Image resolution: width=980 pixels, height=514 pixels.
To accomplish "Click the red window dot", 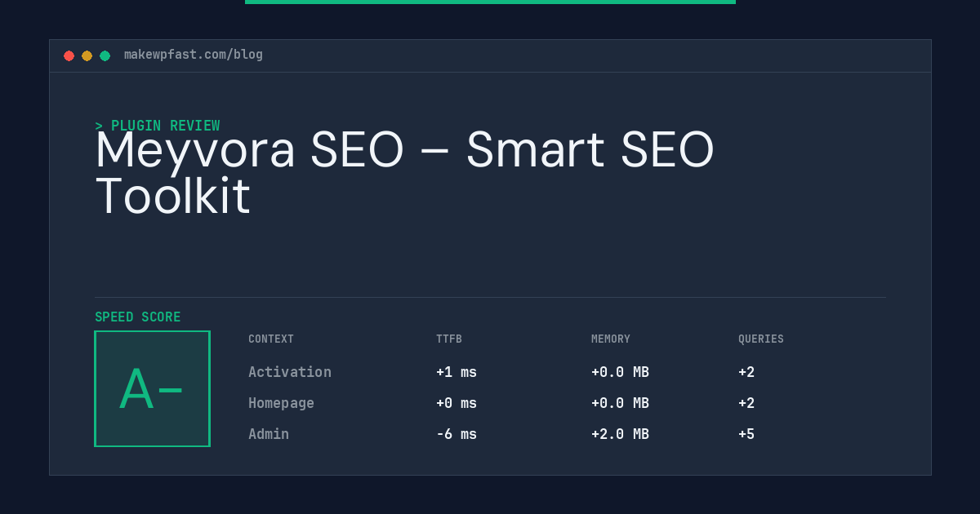I will (x=69, y=55).
